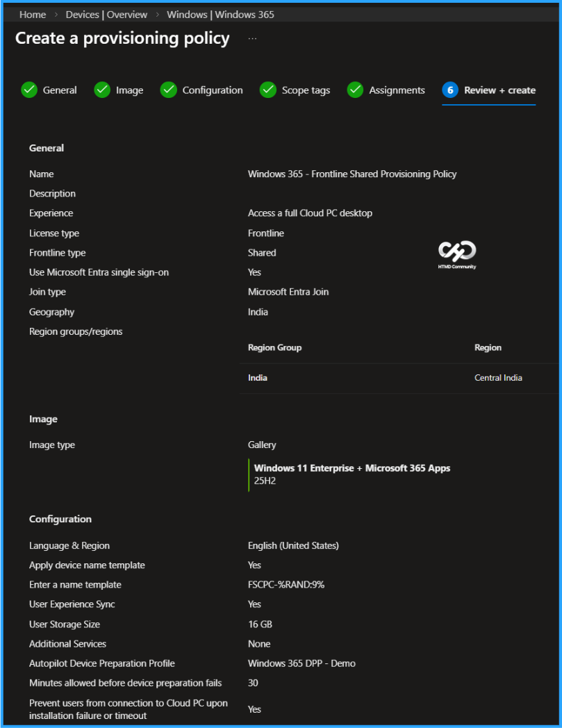Open the Scope tags tab

(306, 90)
